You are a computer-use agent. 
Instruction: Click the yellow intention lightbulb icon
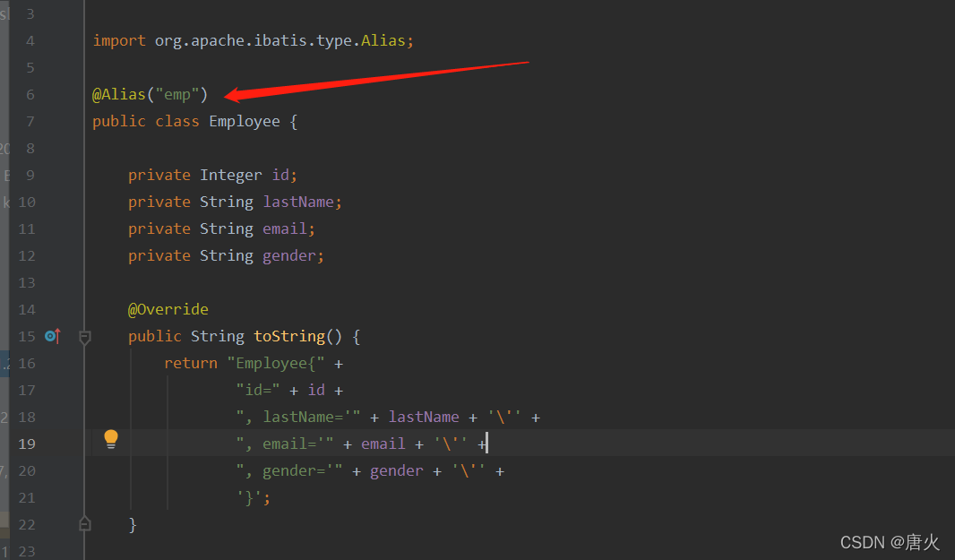tap(111, 439)
